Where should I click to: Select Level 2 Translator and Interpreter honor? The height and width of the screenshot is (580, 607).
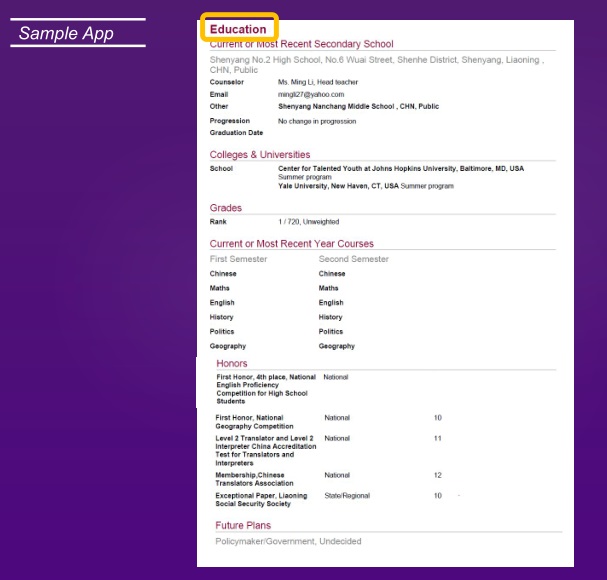tap(266, 451)
